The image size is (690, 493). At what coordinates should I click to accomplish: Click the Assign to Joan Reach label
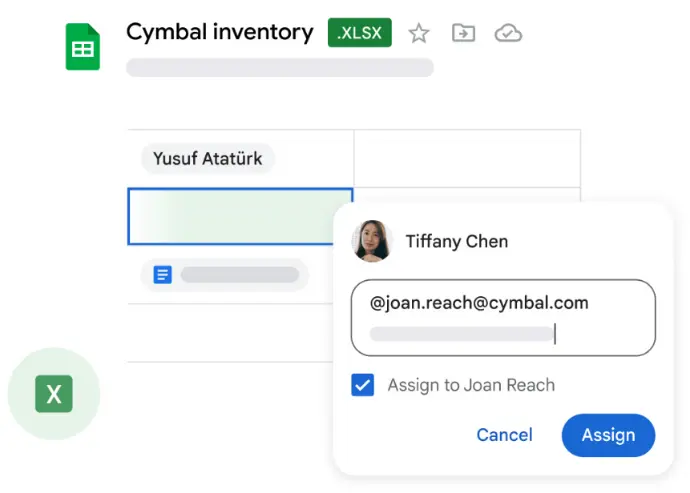pos(471,385)
